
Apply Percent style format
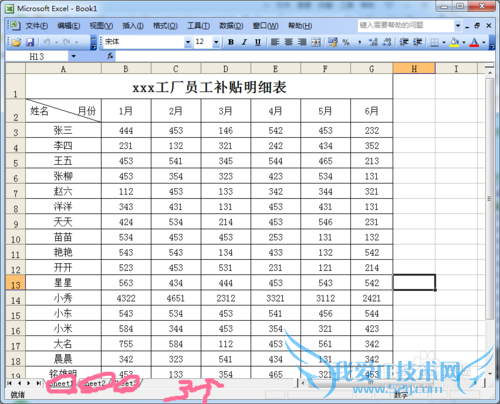pyautogui.click(x=346, y=42)
